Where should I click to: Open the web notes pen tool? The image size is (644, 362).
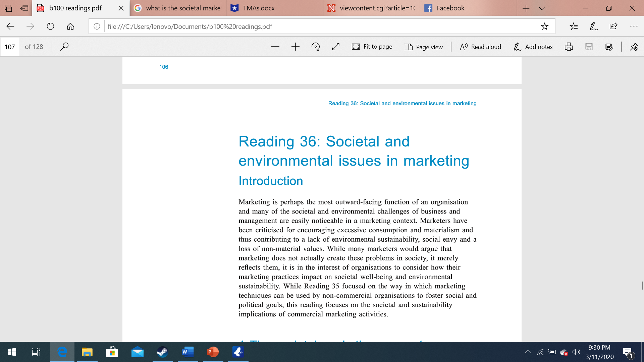coord(593,26)
